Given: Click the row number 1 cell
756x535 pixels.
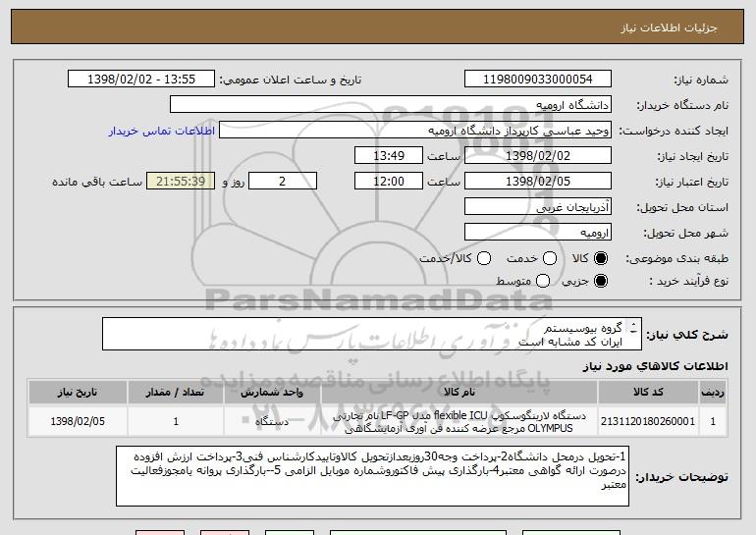Looking at the screenshot, I should (713, 421).
